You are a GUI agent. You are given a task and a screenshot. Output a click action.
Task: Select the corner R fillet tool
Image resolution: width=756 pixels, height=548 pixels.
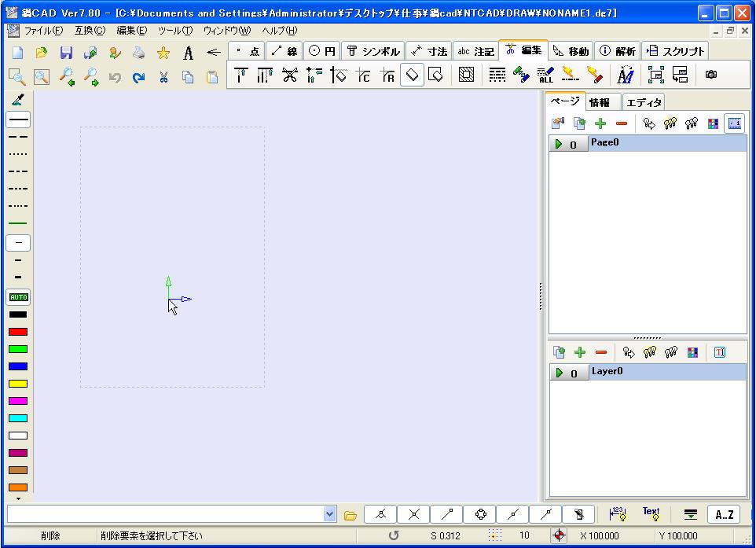[x=387, y=75]
